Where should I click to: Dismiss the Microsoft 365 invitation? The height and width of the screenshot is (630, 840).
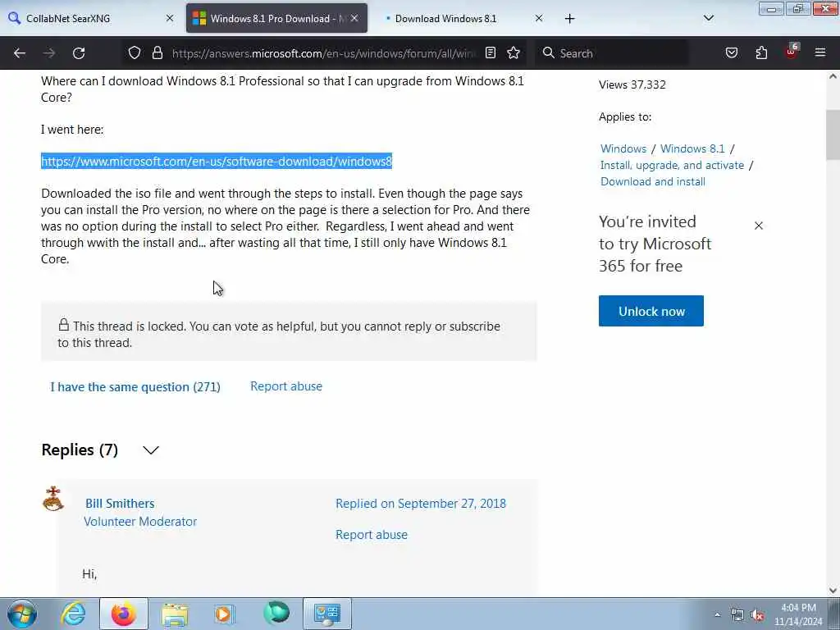coord(759,226)
